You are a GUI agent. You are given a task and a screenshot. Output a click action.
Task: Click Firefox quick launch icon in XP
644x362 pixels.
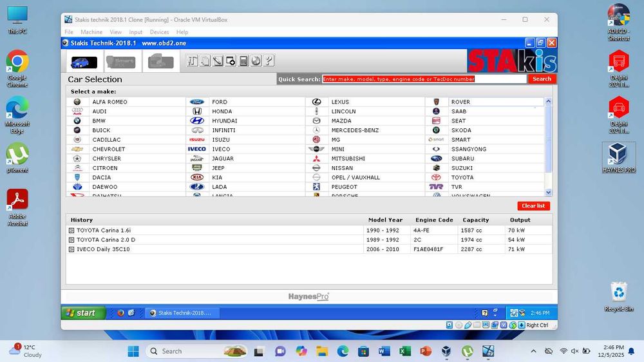120,313
